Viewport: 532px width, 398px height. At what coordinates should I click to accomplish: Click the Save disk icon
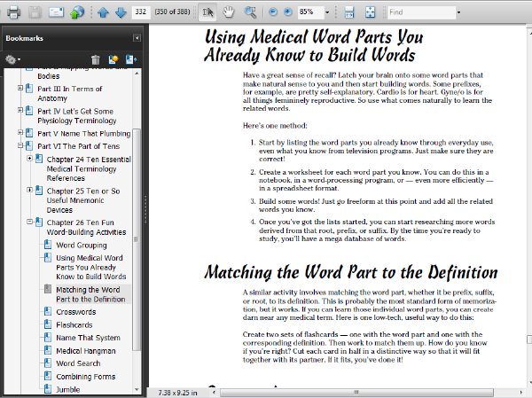click(35, 12)
